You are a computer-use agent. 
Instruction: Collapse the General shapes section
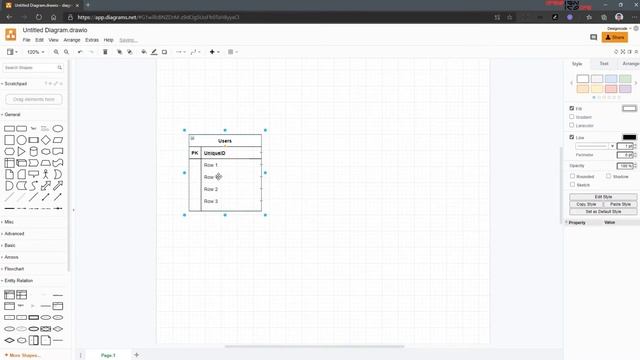pos(12,115)
